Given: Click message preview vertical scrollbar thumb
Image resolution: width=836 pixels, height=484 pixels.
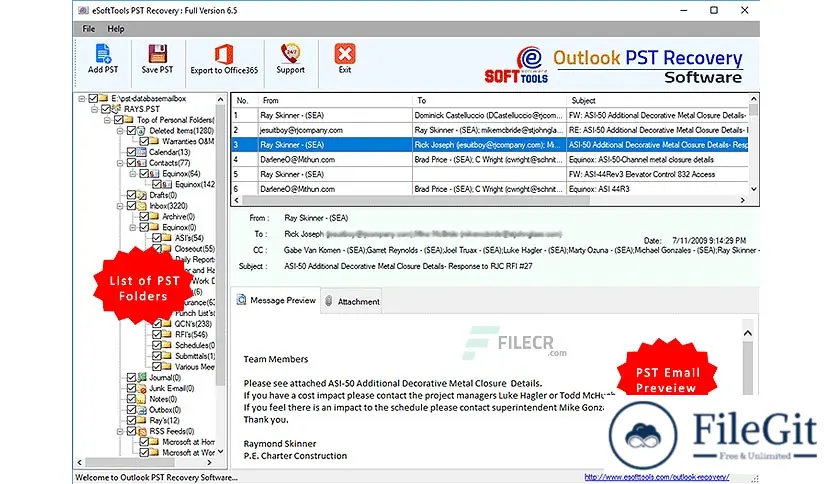Looking at the screenshot, I should tap(747, 366).
